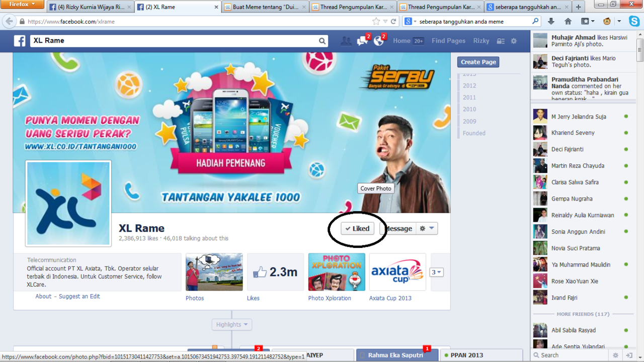The height and width of the screenshot is (362, 644).
Task: Open chat with Martin Reza Chayuda
Action: coord(581,165)
